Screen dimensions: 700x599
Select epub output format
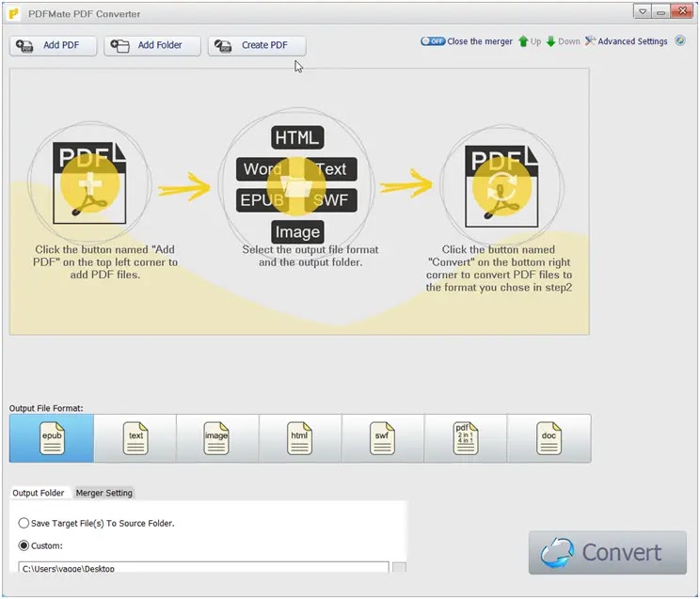[x=52, y=438]
